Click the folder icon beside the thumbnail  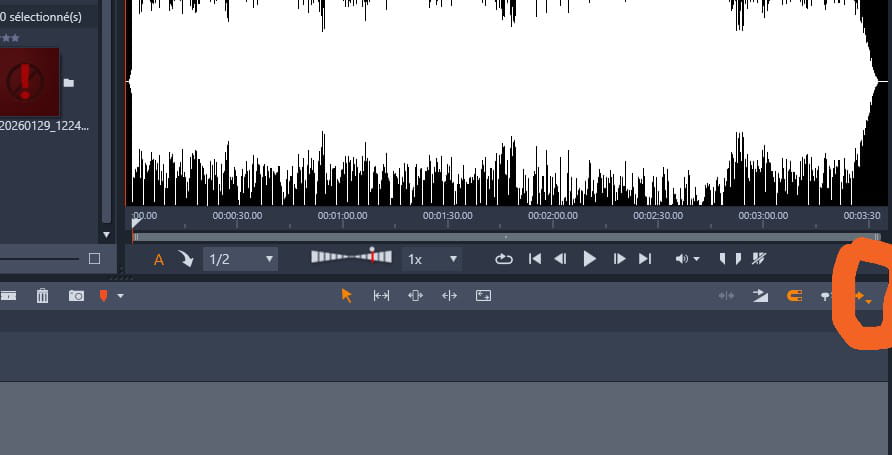tap(69, 83)
